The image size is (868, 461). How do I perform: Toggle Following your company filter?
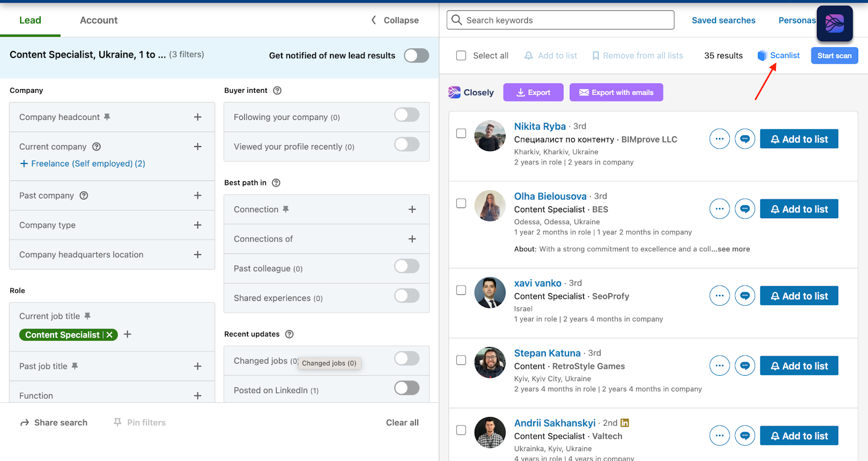click(x=407, y=115)
